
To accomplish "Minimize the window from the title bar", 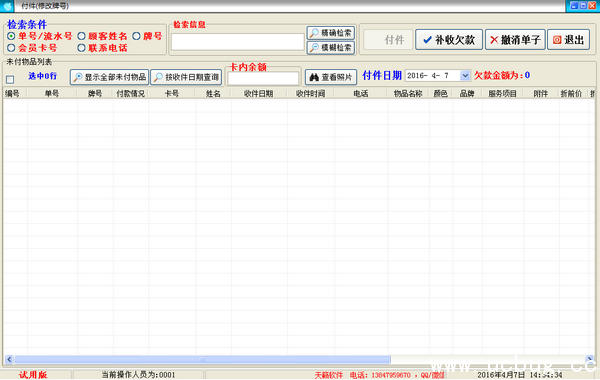I will coord(574,5).
